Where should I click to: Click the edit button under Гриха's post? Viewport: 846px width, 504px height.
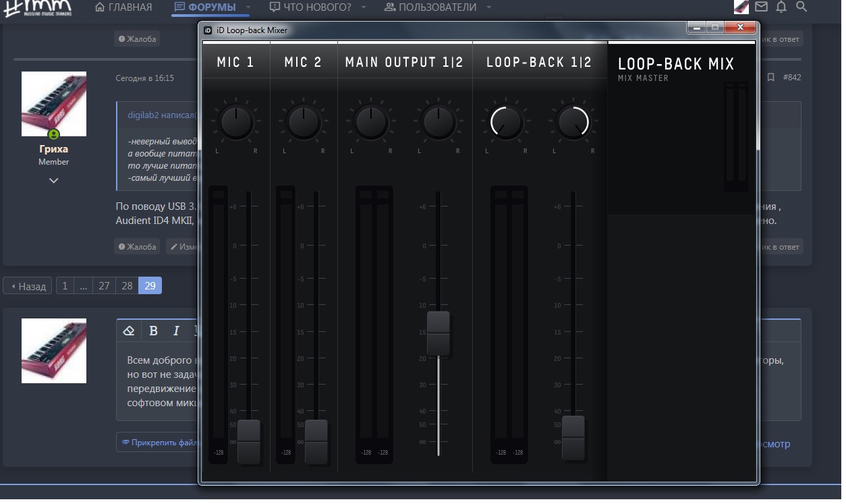pos(181,247)
